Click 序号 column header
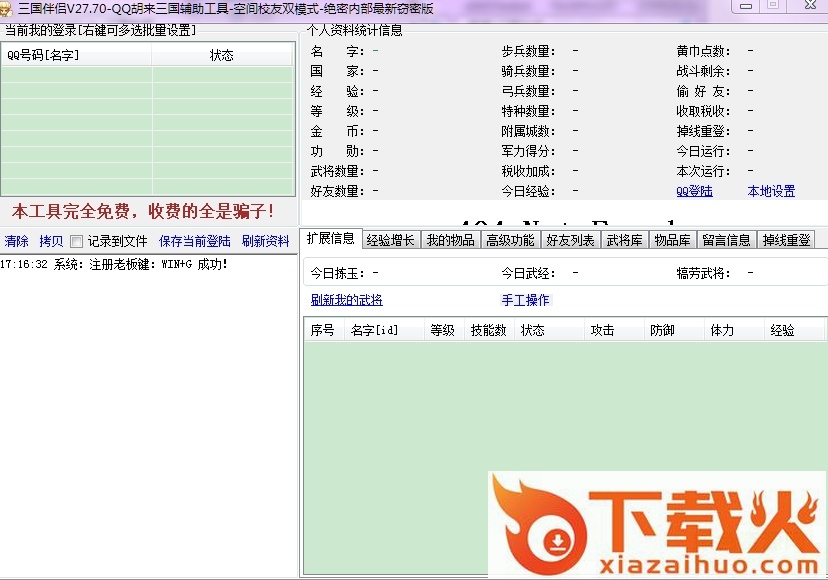Screen dimensions: 828x580 [x=323, y=330]
